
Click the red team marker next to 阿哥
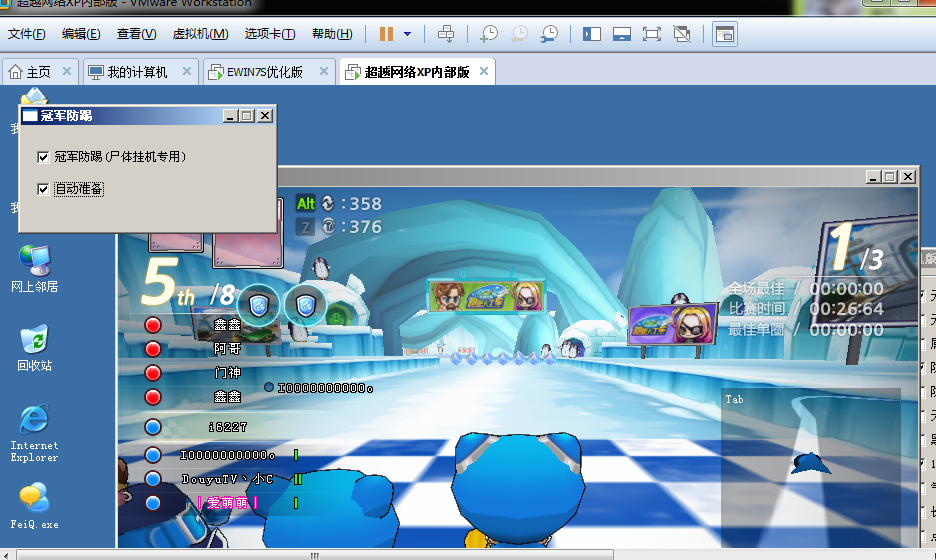point(153,349)
